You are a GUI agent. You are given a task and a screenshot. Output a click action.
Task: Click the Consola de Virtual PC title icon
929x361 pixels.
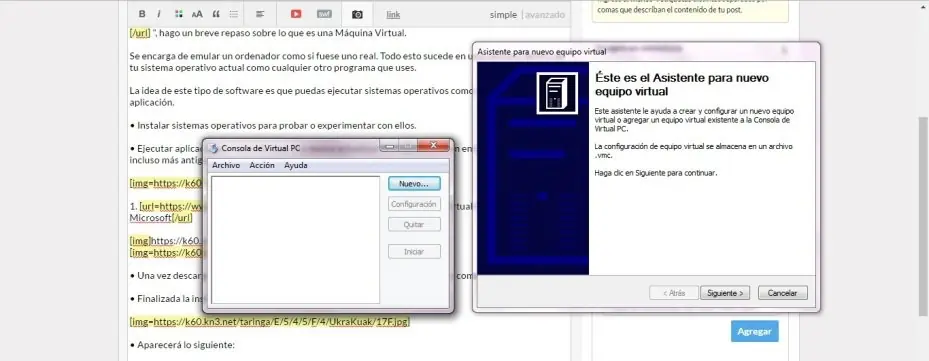pyautogui.click(x=213, y=148)
